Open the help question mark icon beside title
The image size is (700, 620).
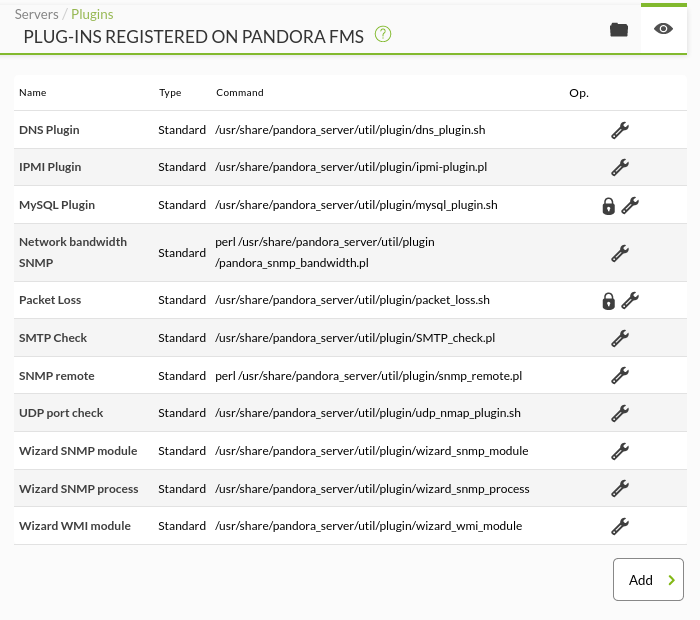click(383, 34)
